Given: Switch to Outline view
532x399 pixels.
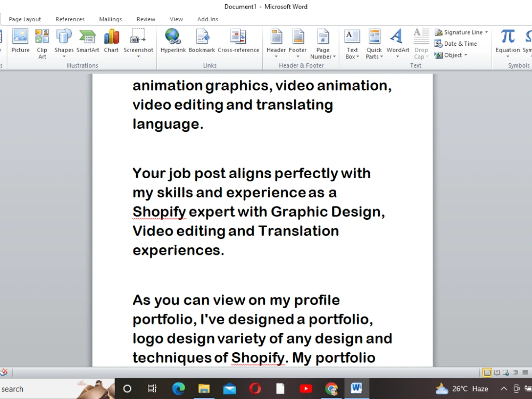Looking at the screenshot, I should click(x=516, y=372).
